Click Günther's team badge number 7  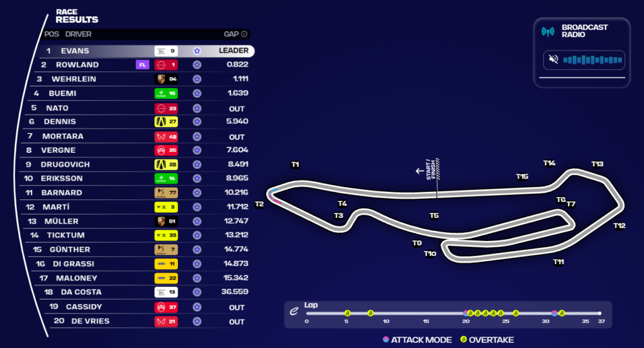[166, 250]
